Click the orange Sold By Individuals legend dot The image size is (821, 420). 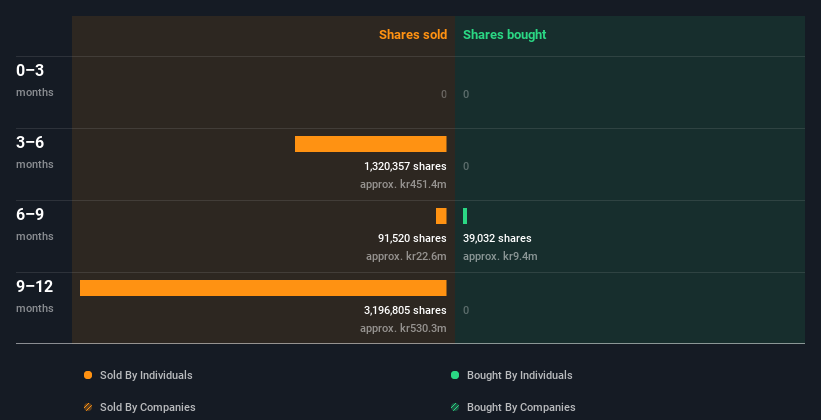pos(88,375)
